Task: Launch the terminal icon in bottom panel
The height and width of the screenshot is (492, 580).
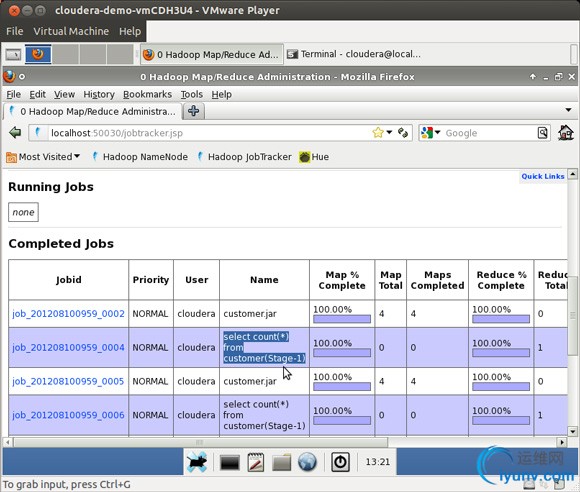Action: click(x=229, y=462)
